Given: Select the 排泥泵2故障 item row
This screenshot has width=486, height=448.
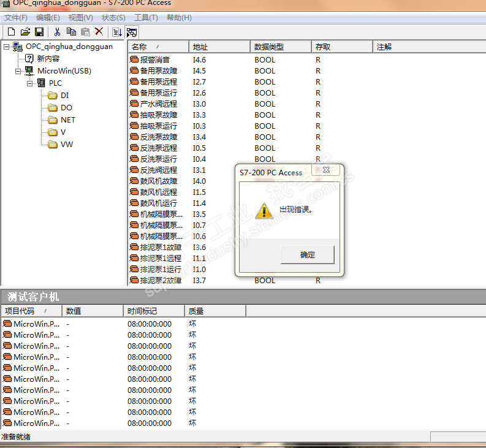Looking at the screenshot, I should (x=307, y=280).
